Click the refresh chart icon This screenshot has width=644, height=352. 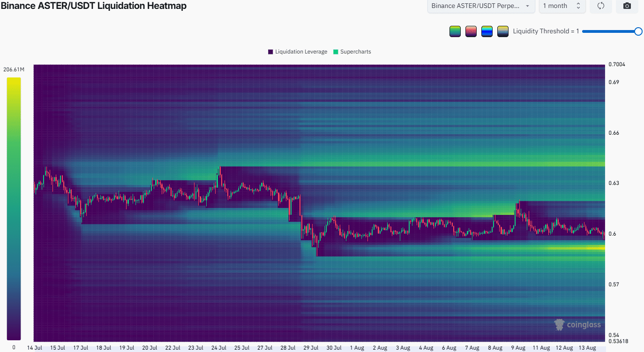[x=600, y=6]
